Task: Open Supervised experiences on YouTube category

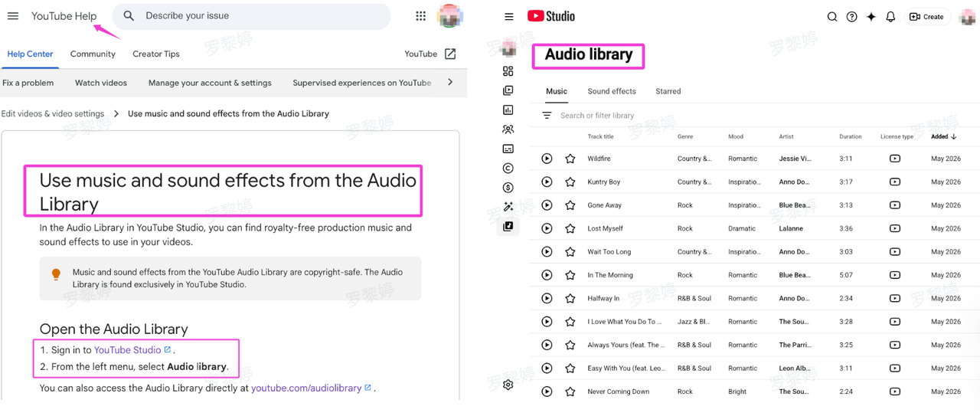Action: tap(362, 83)
